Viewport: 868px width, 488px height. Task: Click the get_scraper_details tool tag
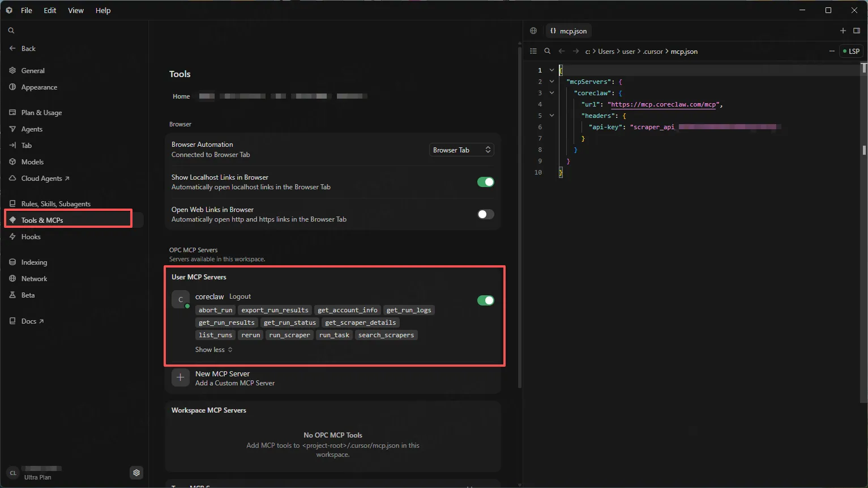tap(361, 322)
